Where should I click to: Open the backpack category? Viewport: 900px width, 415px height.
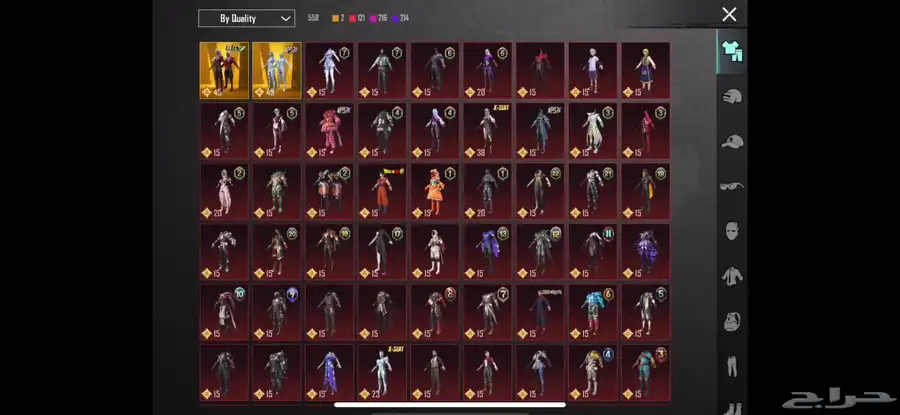point(732,321)
